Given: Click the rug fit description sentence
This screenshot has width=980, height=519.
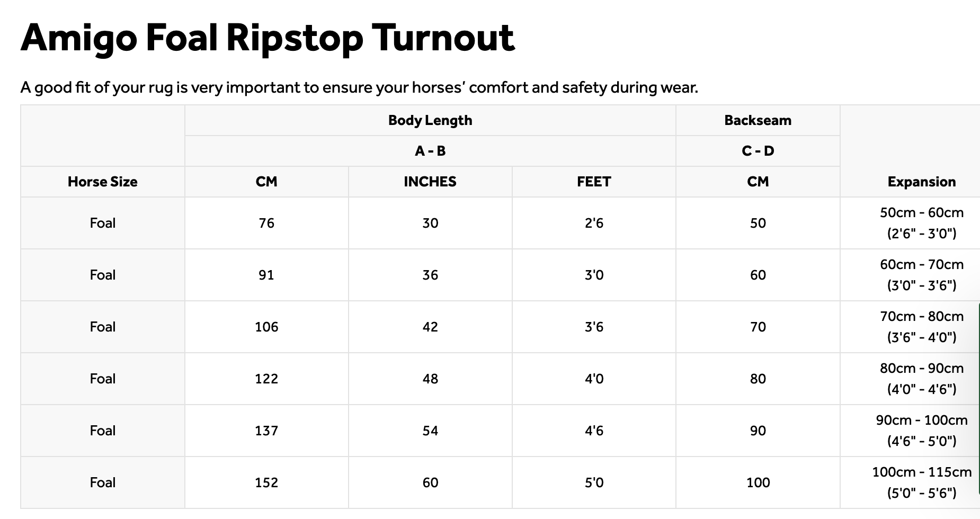Looking at the screenshot, I should click(x=359, y=87).
